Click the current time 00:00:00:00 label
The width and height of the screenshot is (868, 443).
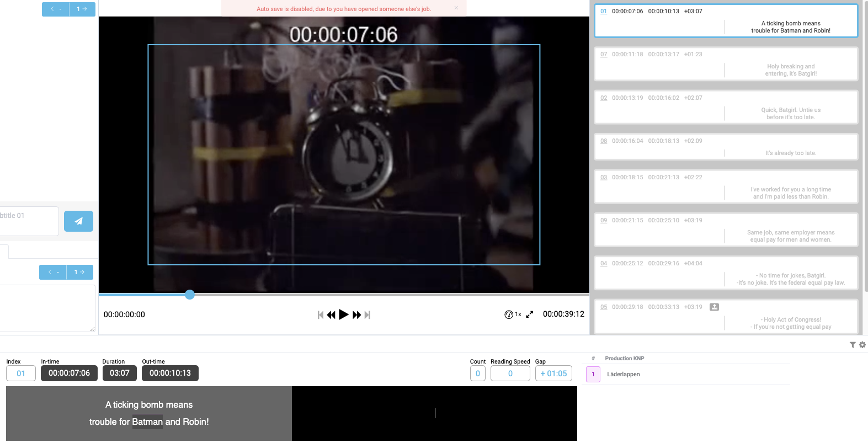tap(124, 314)
